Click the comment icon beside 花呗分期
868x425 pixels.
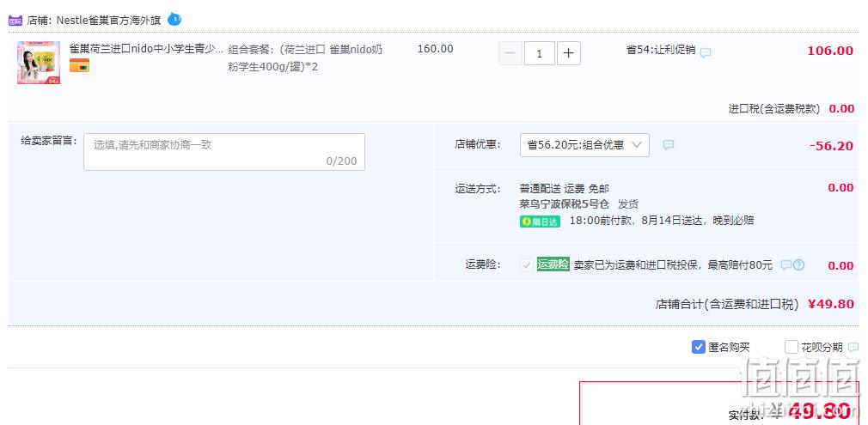pos(853,348)
